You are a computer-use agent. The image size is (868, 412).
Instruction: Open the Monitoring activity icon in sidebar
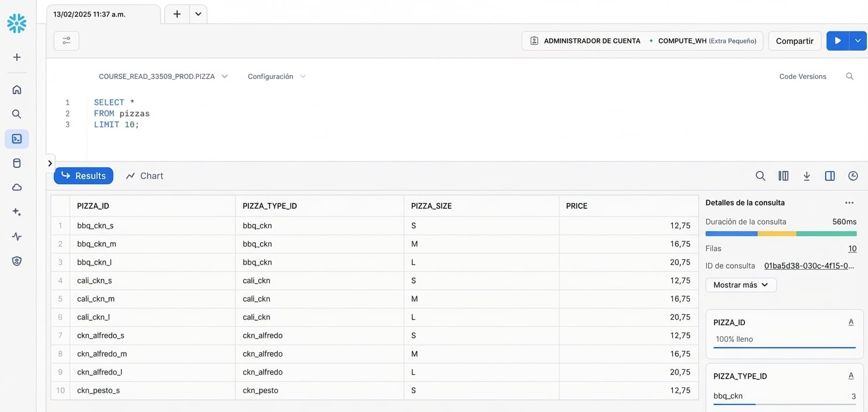17,236
